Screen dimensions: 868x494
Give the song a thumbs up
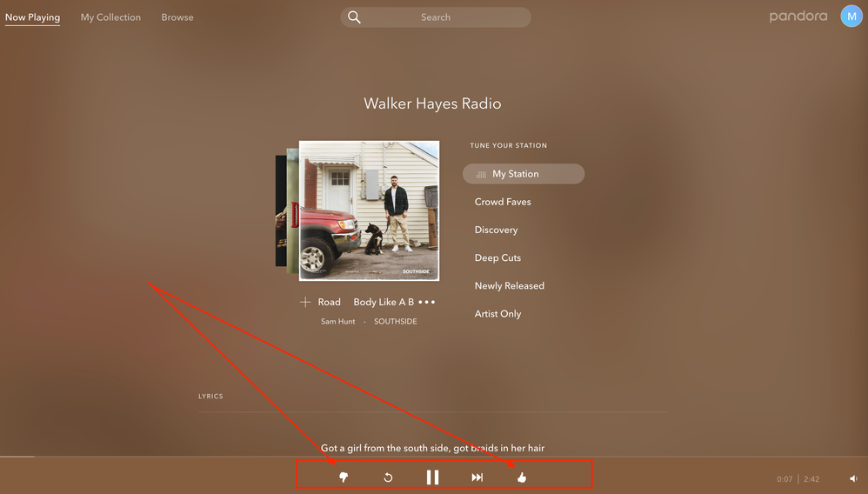(522, 477)
